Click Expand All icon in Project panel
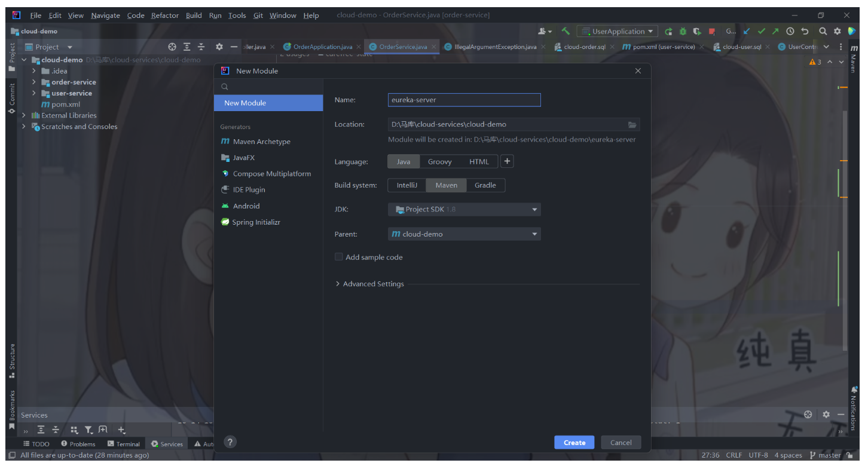Viewport: 868px width, 466px height. click(187, 47)
